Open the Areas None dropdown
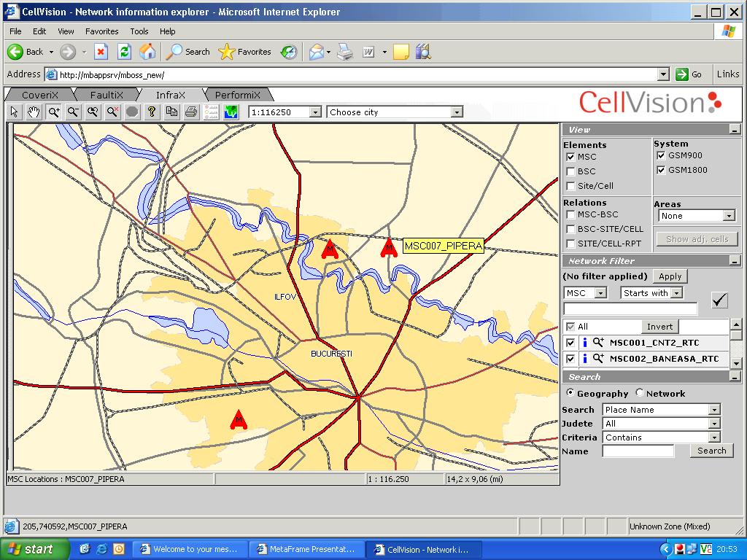 [729, 216]
